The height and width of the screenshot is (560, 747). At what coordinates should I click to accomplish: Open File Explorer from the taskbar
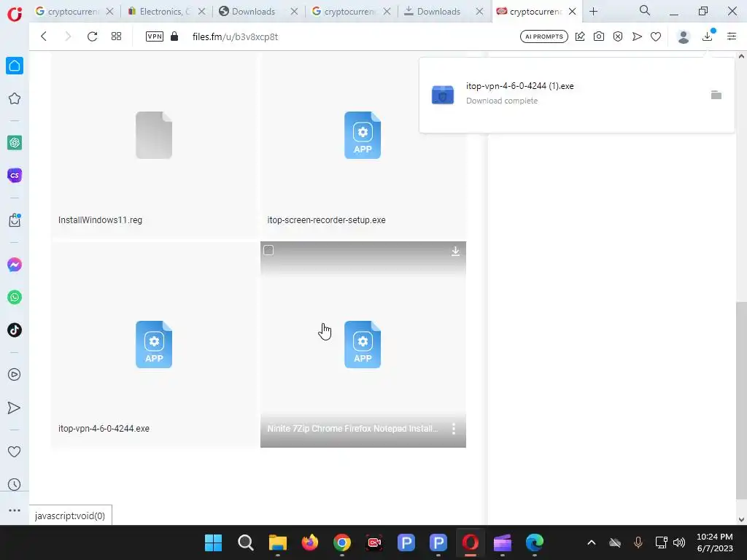click(278, 542)
